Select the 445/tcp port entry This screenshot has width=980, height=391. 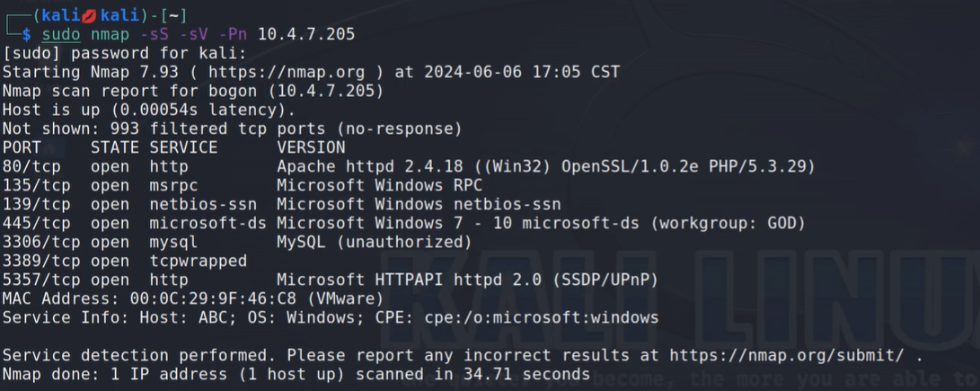(36, 223)
